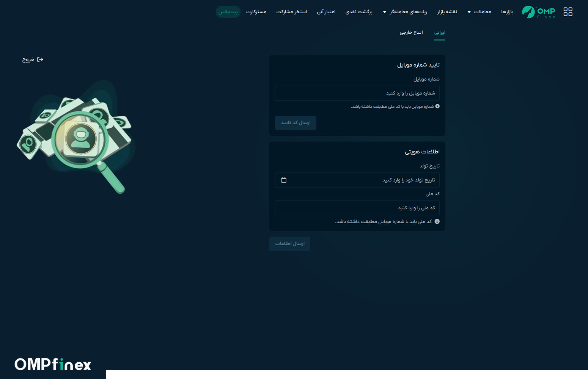This screenshot has height=379, width=588.
Task: Expand the ربات‌های معامله‌گر dropdown
Action: (405, 12)
